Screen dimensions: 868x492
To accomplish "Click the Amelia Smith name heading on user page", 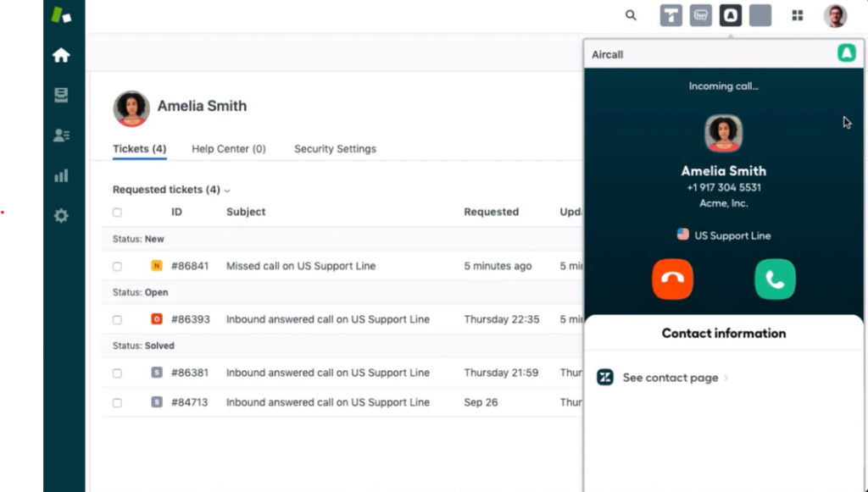I will pyautogui.click(x=202, y=106).
